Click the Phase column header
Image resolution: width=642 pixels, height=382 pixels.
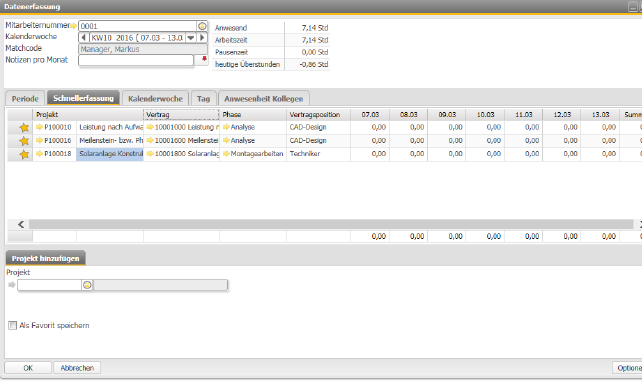coord(253,115)
